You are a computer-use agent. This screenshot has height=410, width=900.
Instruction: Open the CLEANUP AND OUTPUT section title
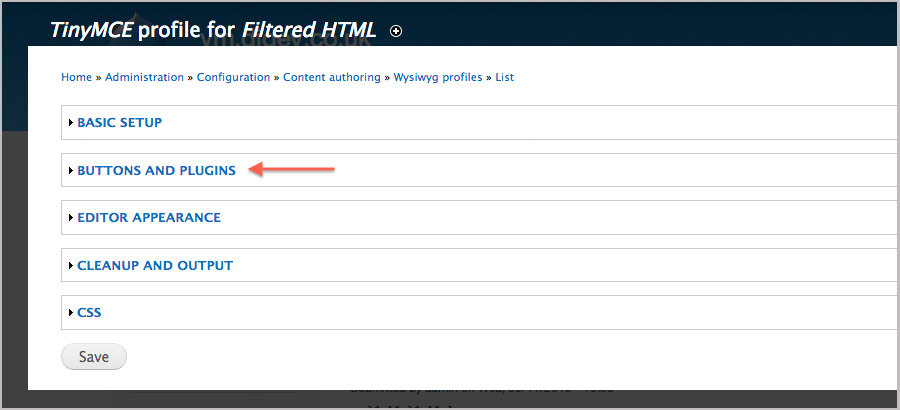[x=155, y=265]
